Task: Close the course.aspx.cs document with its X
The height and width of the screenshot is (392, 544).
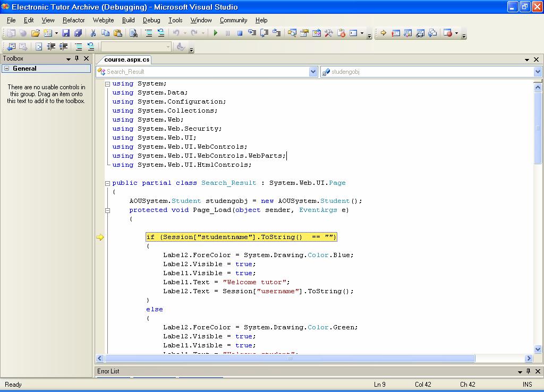Action: click(x=536, y=59)
